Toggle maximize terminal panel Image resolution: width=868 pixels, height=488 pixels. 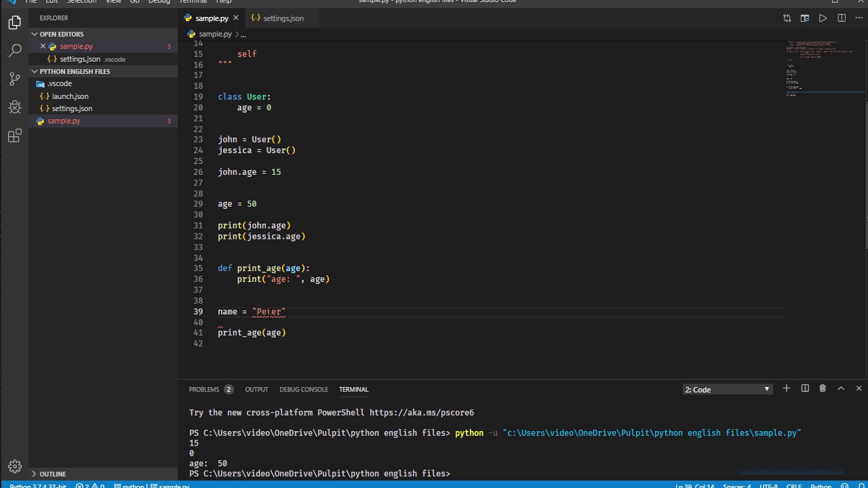tap(841, 388)
